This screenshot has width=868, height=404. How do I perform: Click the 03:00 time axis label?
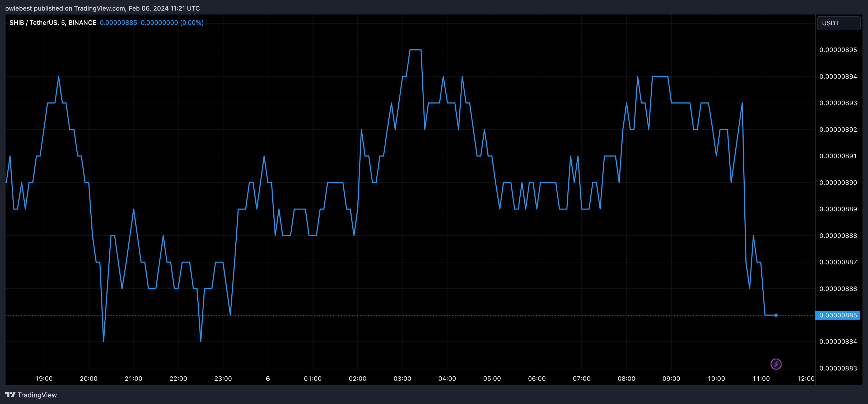402,378
